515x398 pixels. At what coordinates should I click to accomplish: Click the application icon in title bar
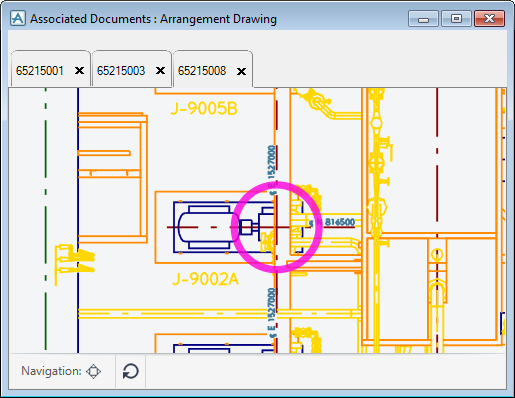(x=18, y=18)
